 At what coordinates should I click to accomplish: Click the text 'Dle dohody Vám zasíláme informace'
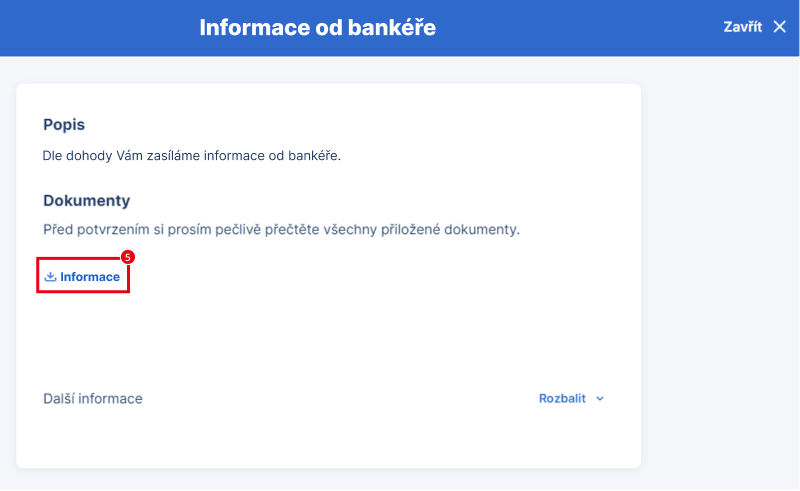(x=154, y=156)
